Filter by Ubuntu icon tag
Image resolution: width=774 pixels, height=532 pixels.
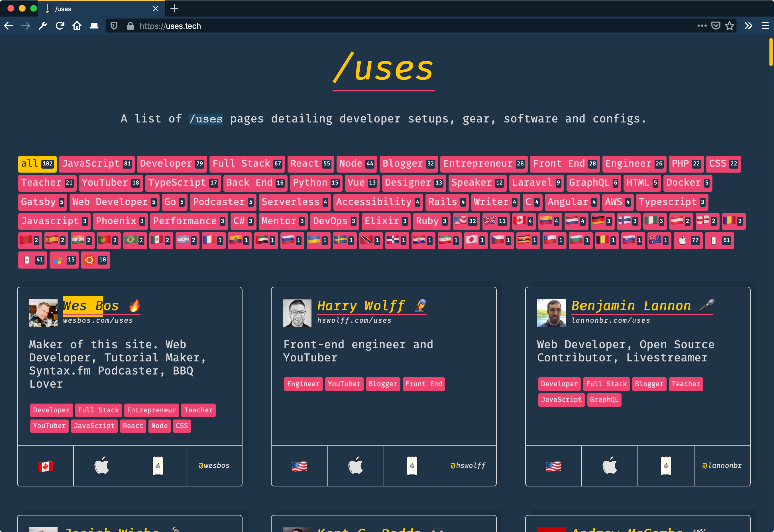[95, 260]
